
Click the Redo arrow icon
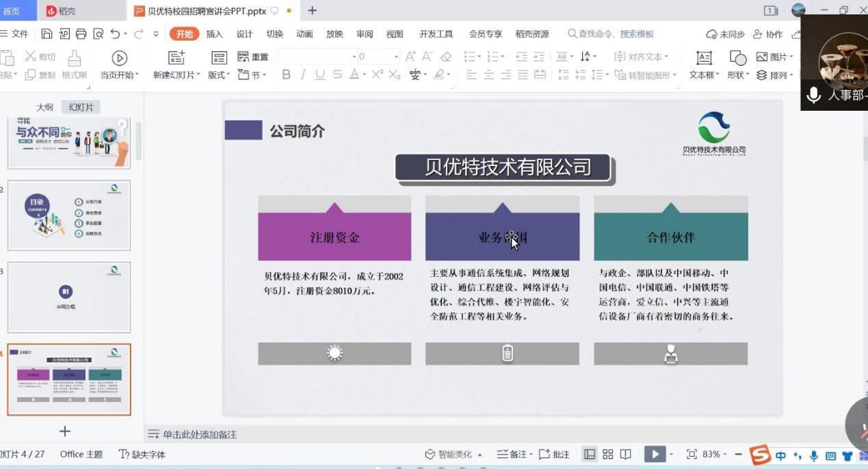pos(139,33)
